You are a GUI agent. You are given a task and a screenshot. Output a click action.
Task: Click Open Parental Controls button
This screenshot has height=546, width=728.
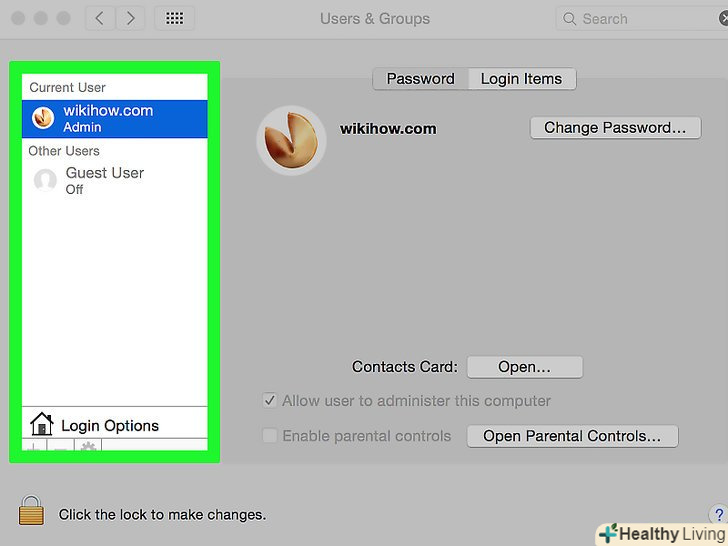(572, 436)
